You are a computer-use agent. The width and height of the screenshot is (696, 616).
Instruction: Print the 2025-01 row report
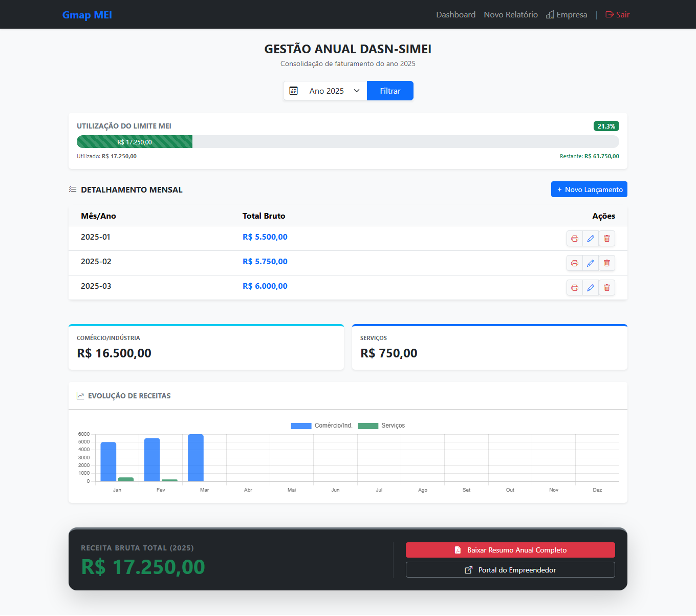[575, 239]
